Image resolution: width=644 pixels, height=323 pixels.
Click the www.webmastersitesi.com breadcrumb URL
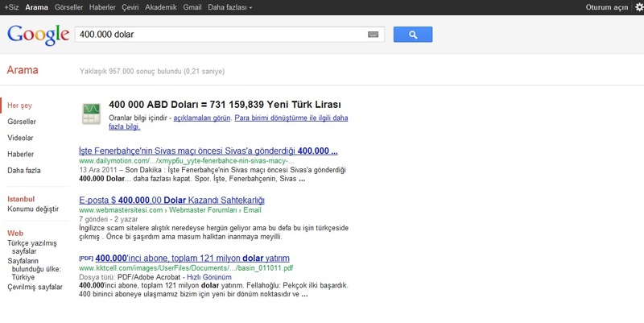click(x=170, y=210)
